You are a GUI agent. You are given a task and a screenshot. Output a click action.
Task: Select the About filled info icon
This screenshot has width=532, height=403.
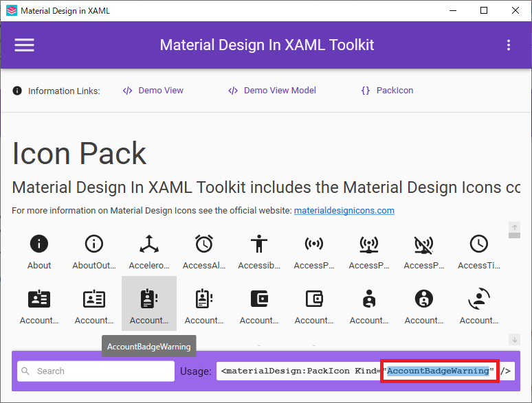point(39,244)
